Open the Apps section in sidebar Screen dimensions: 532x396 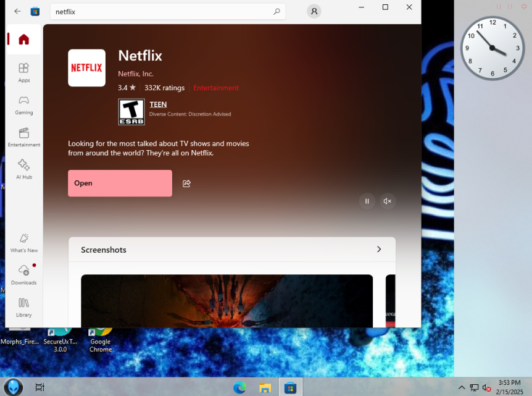tap(23, 73)
